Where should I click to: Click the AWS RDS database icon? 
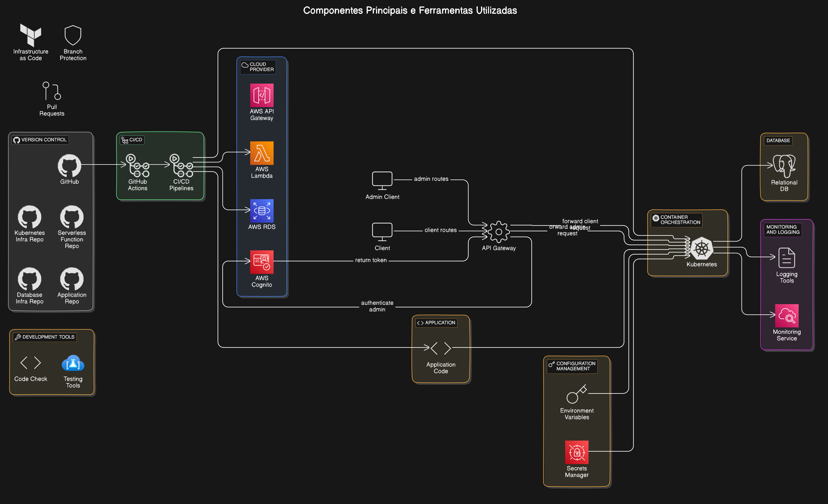261,211
